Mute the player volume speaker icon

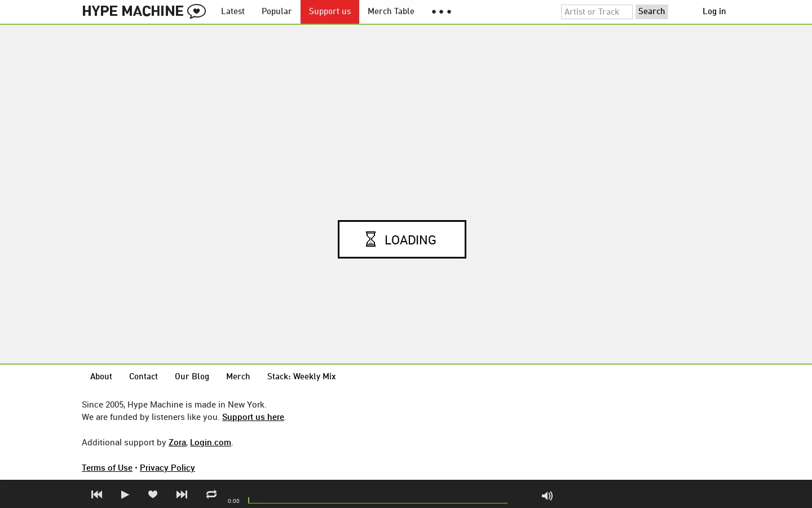pos(547,496)
